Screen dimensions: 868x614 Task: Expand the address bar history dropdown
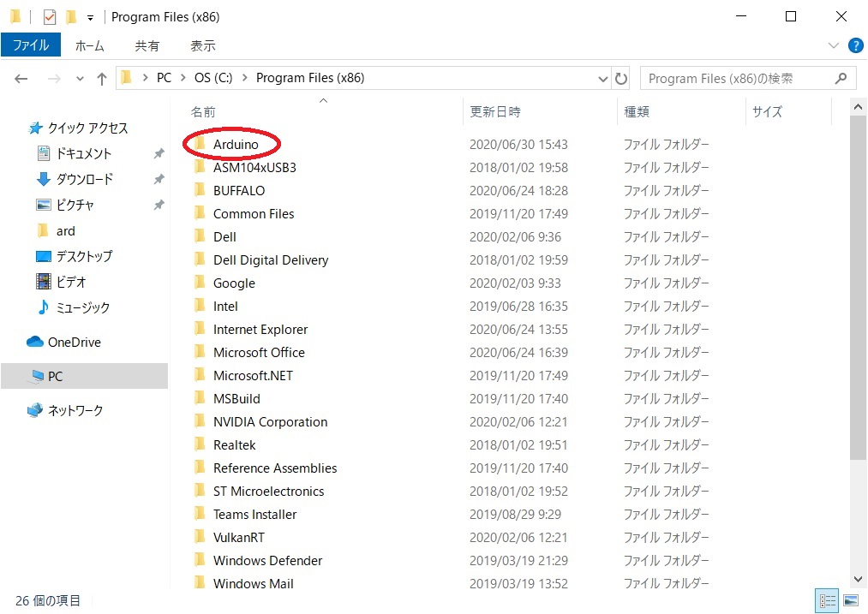[x=603, y=78]
